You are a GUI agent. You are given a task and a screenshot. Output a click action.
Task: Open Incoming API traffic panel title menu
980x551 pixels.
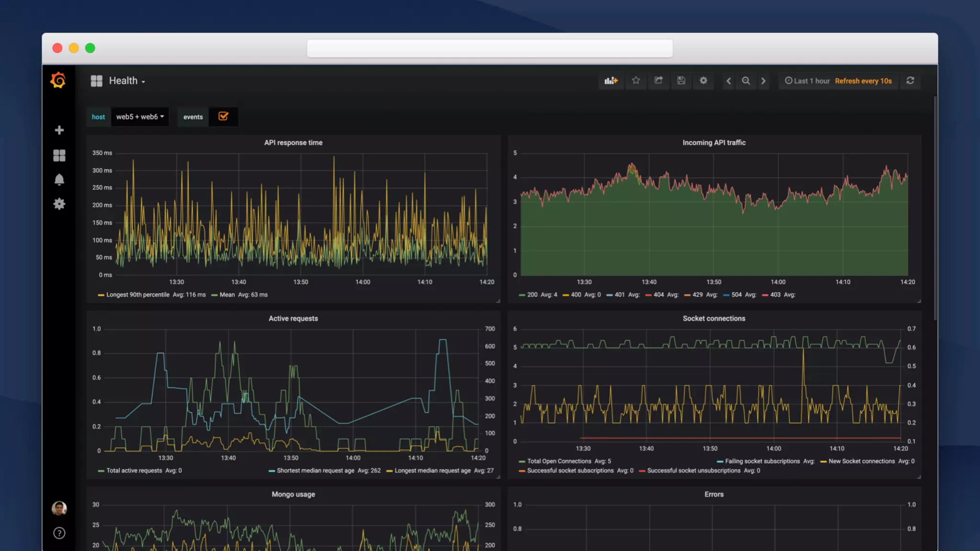coord(714,143)
